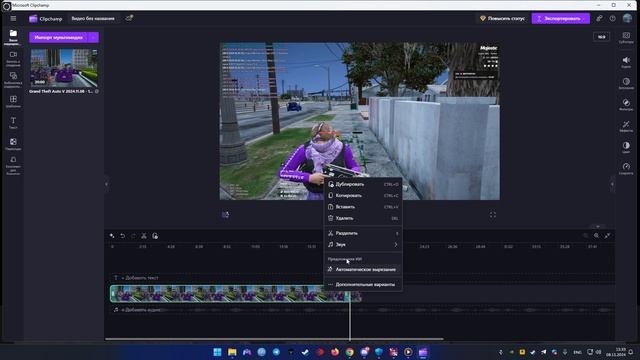
Task: Choose Удалить in the context menu
Action: coord(363,218)
